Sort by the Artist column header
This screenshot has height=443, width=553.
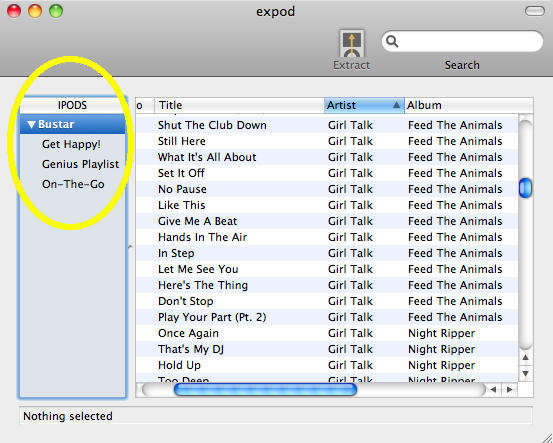point(364,105)
